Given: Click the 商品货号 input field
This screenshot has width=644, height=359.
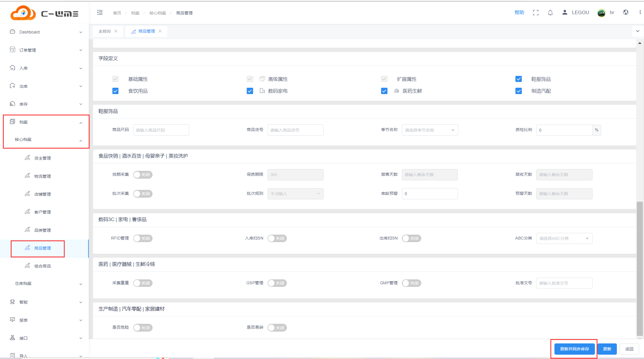Looking at the screenshot, I should coord(295,130).
